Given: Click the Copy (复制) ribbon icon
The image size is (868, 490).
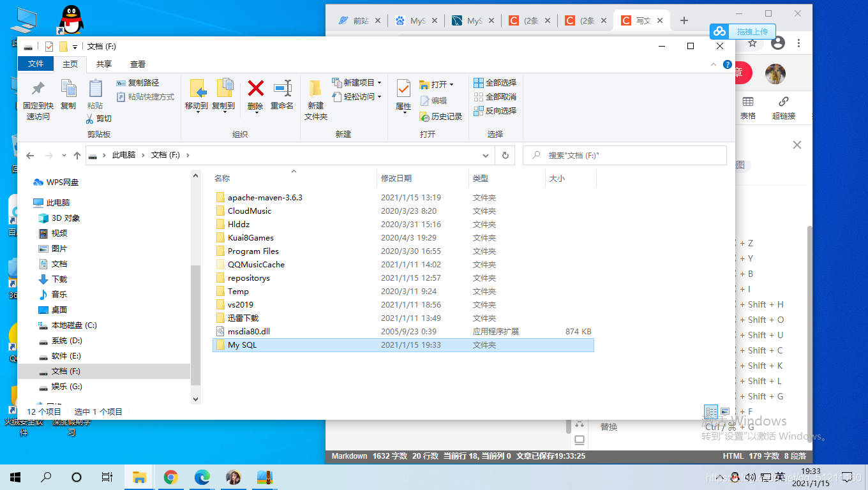Looking at the screenshot, I should (68, 89).
